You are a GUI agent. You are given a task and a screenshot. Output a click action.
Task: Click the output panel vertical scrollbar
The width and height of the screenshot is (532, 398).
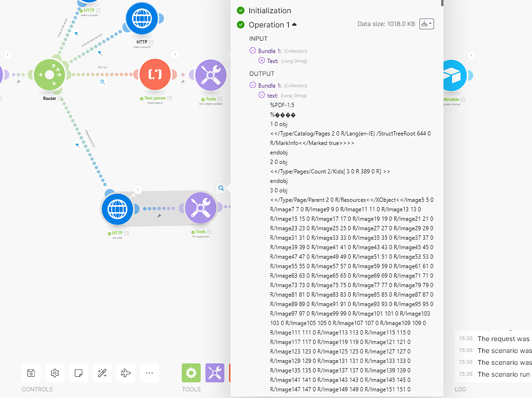[x=442, y=3]
